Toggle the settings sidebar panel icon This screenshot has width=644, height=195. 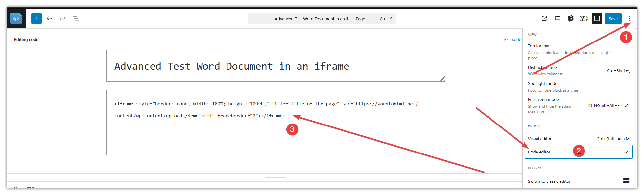(x=597, y=19)
